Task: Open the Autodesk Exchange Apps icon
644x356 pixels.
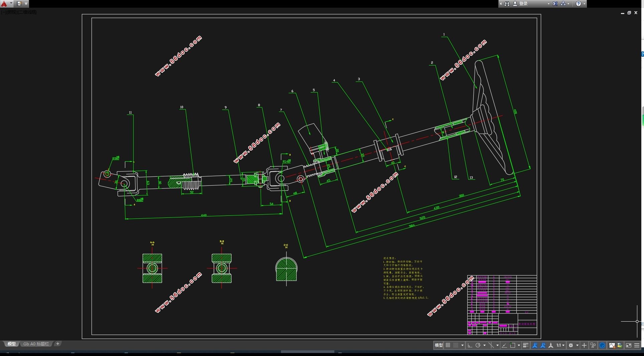Action: click(555, 4)
